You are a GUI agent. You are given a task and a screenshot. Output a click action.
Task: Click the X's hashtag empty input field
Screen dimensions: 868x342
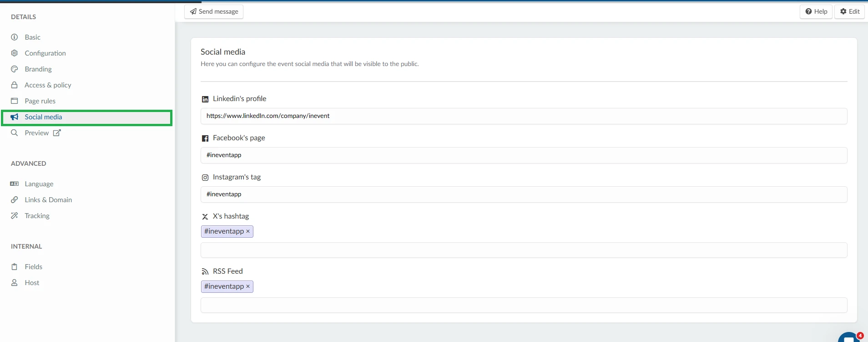pyautogui.click(x=524, y=250)
